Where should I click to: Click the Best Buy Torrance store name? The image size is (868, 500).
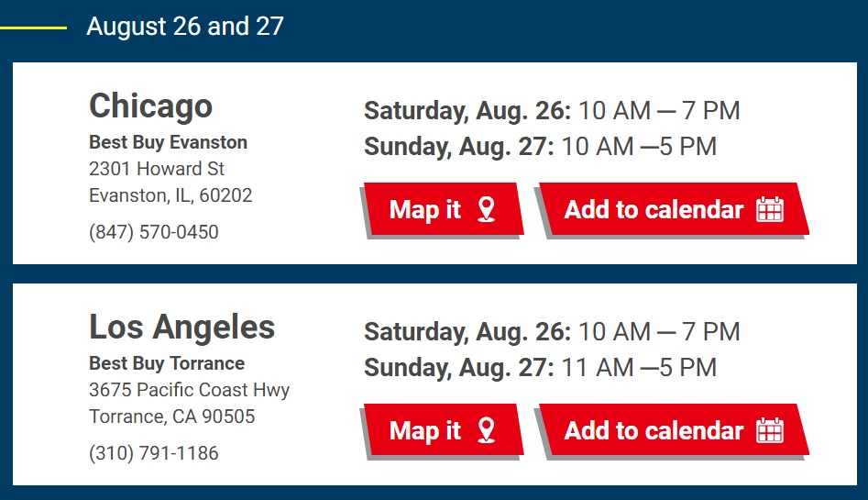(x=167, y=363)
